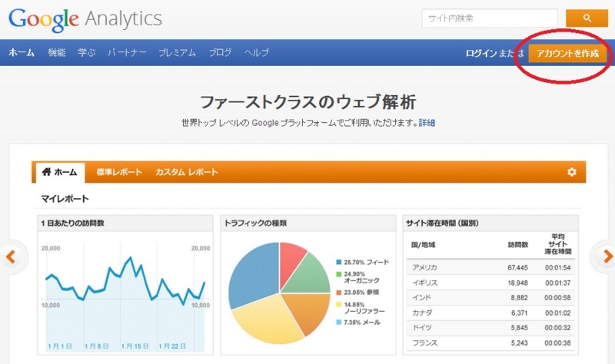Switch to the 標準レポート tab
This screenshot has width=615, height=364.
point(119,172)
